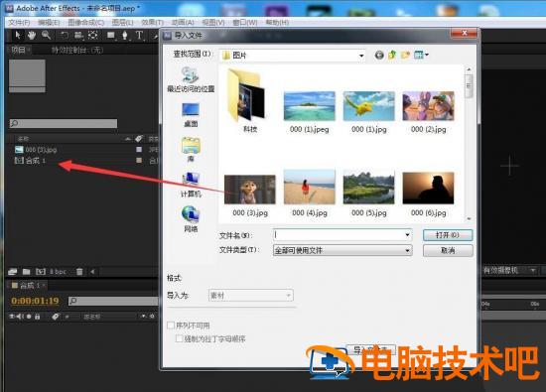Select the Camera tool in toolbar
Screen dimensions: 546x392
(x=78, y=35)
